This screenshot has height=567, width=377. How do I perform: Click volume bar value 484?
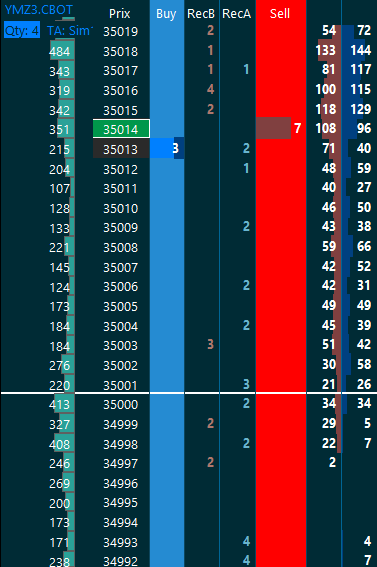click(x=59, y=52)
